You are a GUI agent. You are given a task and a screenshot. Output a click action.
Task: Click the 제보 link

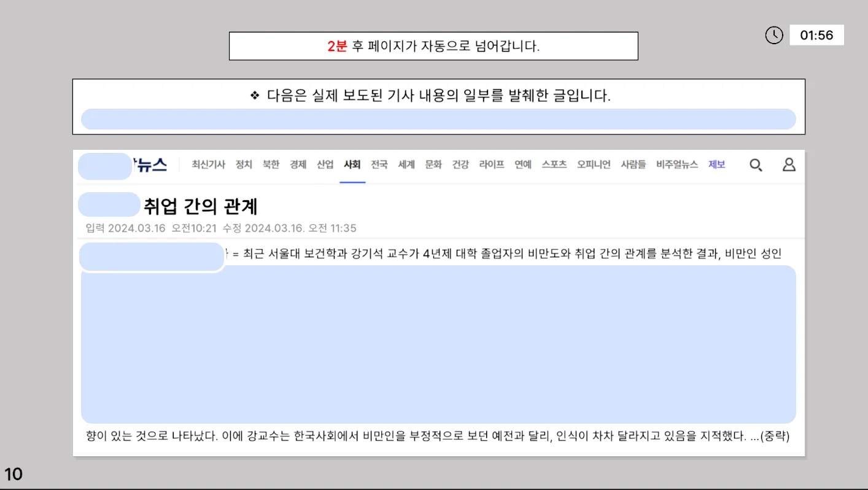[x=717, y=165]
